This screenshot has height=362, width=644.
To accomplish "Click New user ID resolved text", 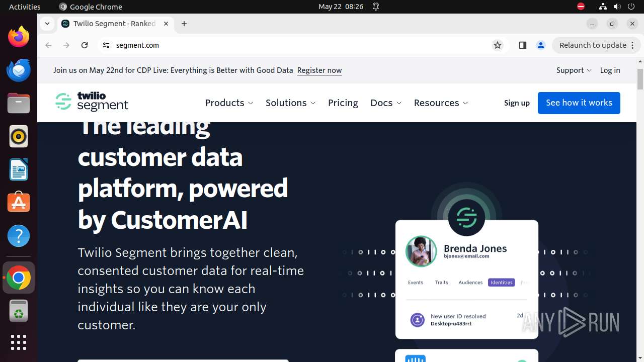I will click(458, 316).
